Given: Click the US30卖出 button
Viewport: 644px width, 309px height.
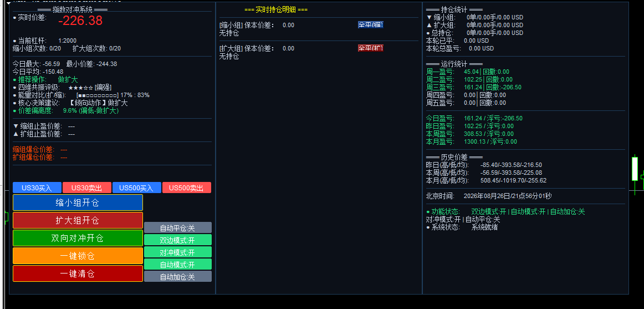Looking at the screenshot, I should point(86,188).
